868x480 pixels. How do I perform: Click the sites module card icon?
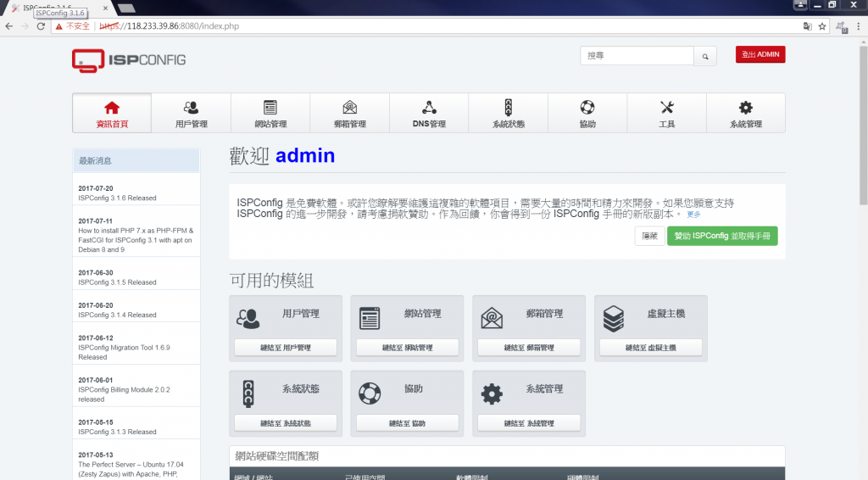click(x=370, y=318)
